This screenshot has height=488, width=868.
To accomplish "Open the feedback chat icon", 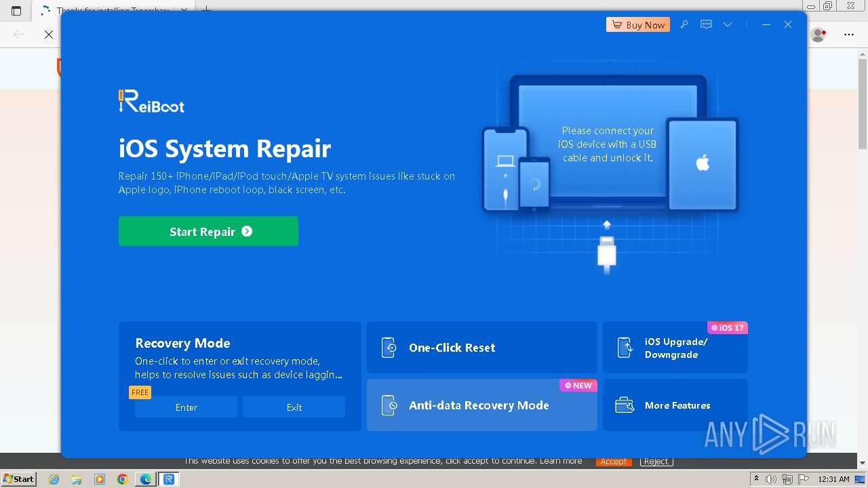I will click(706, 24).
